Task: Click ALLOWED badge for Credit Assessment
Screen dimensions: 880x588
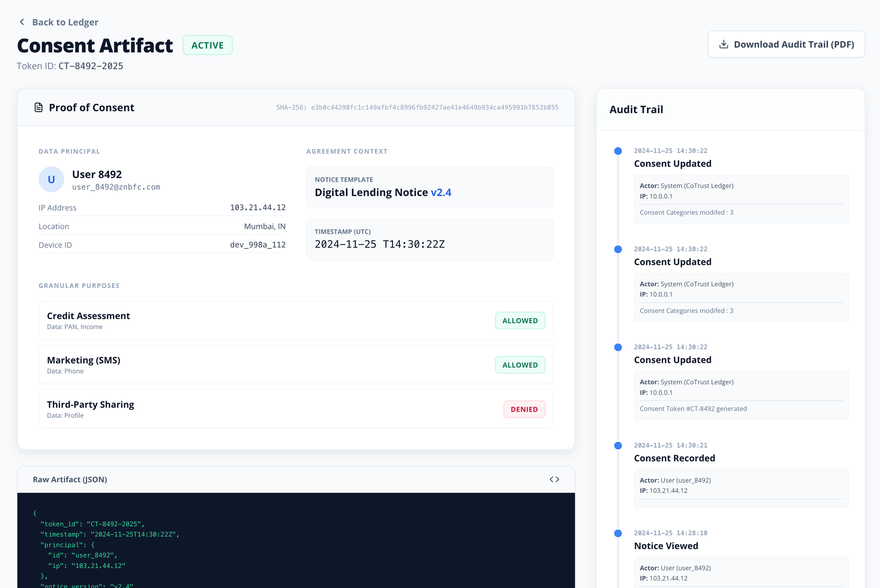Action: [520, 321]
